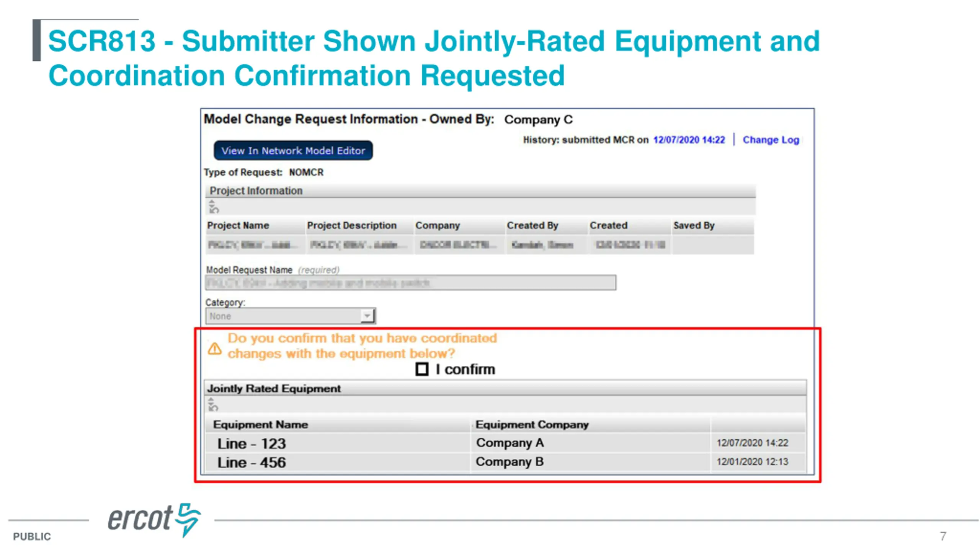980x551 pixels.
Task: Click the Model Request Name field
Action: click(x=411, y=283)
